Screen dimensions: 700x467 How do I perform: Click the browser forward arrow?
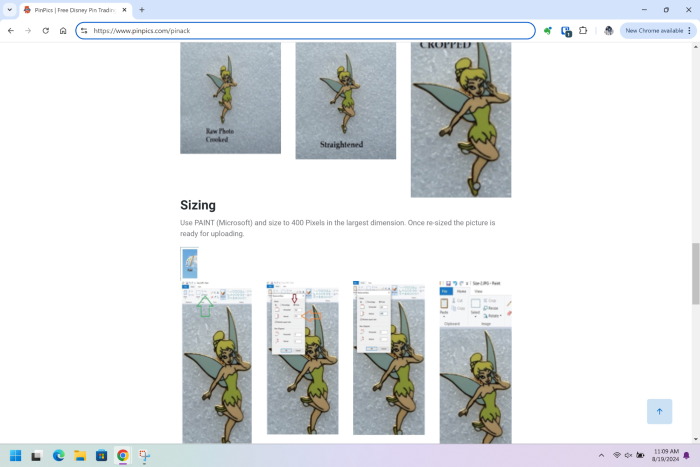[28, 31]
